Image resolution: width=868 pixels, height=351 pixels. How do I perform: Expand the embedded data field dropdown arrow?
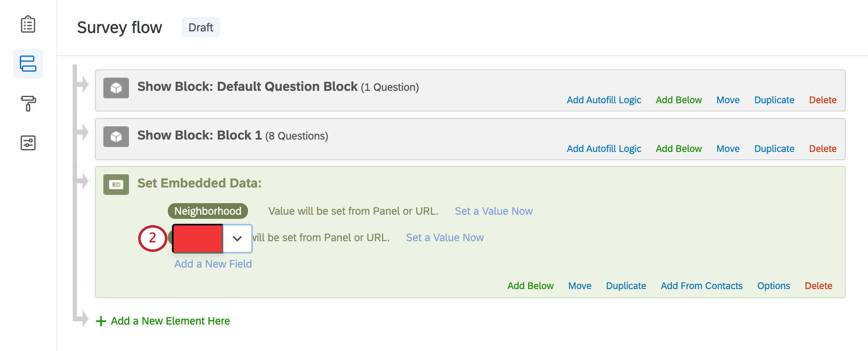pyautogui.click(x=237, y=238)
